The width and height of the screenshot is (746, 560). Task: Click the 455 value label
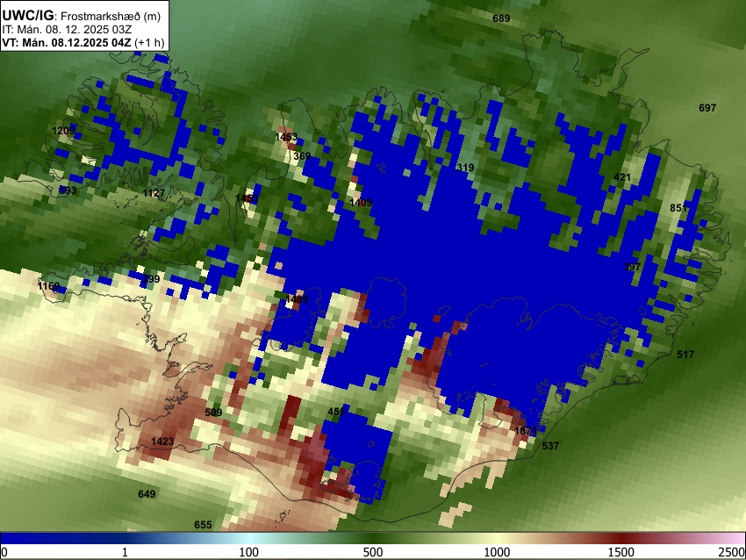(x=336, y=412)
